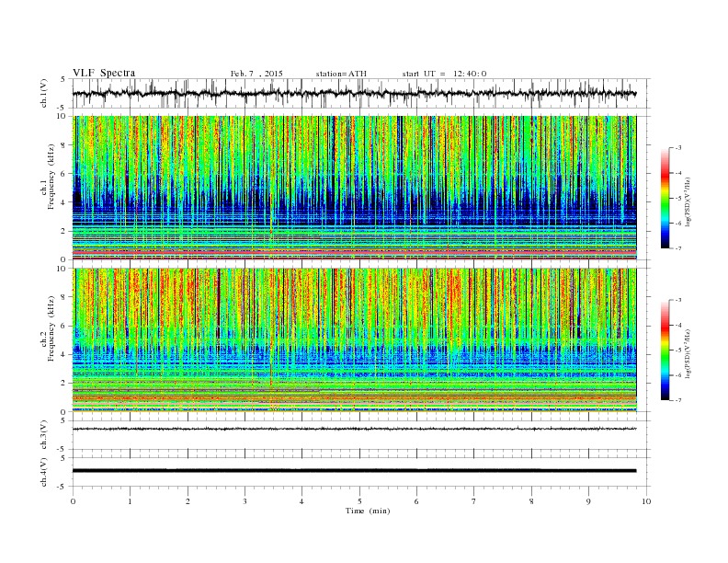Image resolution: width=728 pixels, height=563 pixels.
Task: Click the "-3" label on upper colorbar
Action: tap(678, 148)
